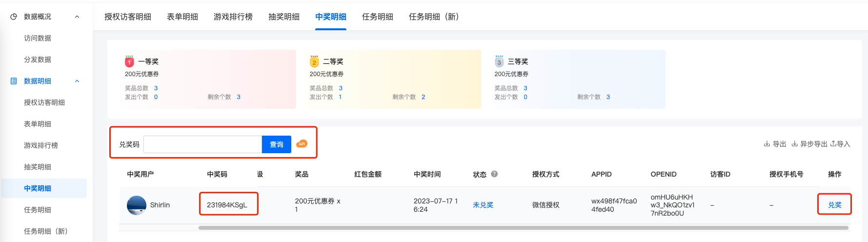Click the second-prize medal icon

[x=314, y=61]
